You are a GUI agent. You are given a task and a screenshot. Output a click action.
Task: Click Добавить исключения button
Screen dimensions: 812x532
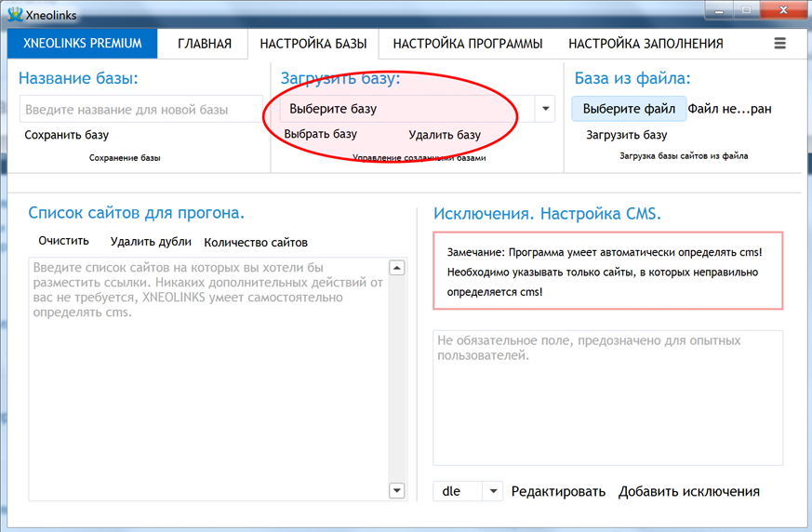coord(689,492)
